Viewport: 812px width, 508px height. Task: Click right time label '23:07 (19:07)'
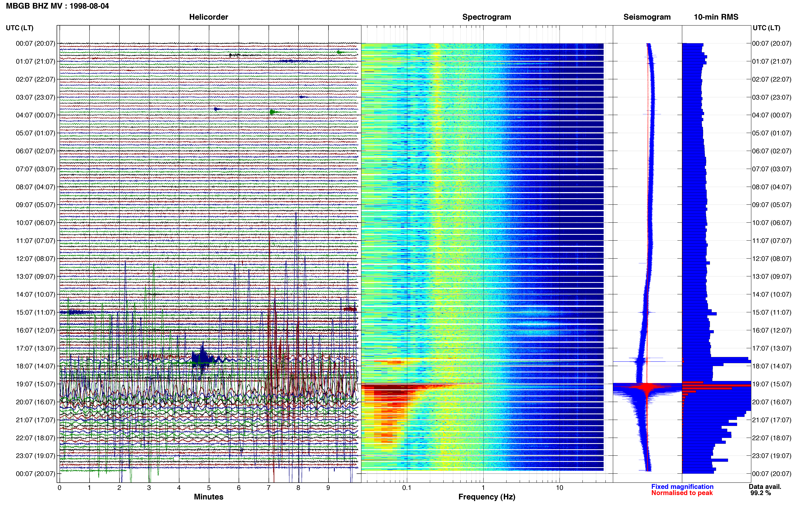click(772, 456)
